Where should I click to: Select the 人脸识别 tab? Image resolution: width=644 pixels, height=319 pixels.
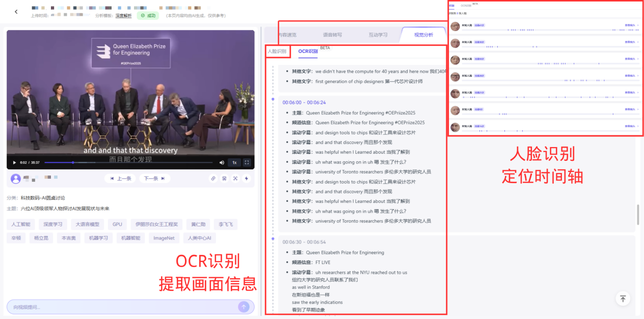tap(277, 51)
